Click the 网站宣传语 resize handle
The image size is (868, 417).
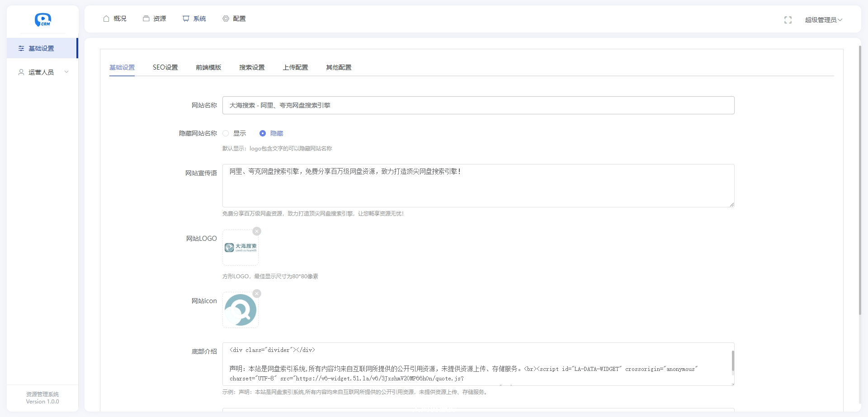pos(732,205)
